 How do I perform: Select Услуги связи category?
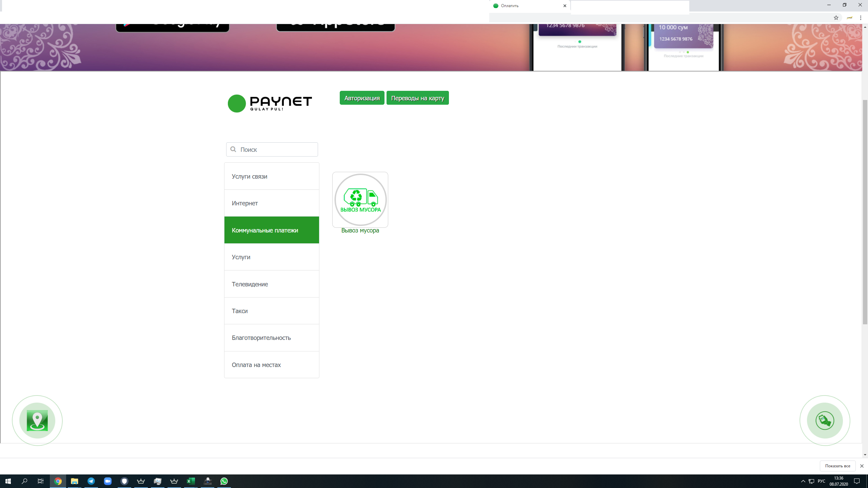pyautogui.click(x=272, y=176)
